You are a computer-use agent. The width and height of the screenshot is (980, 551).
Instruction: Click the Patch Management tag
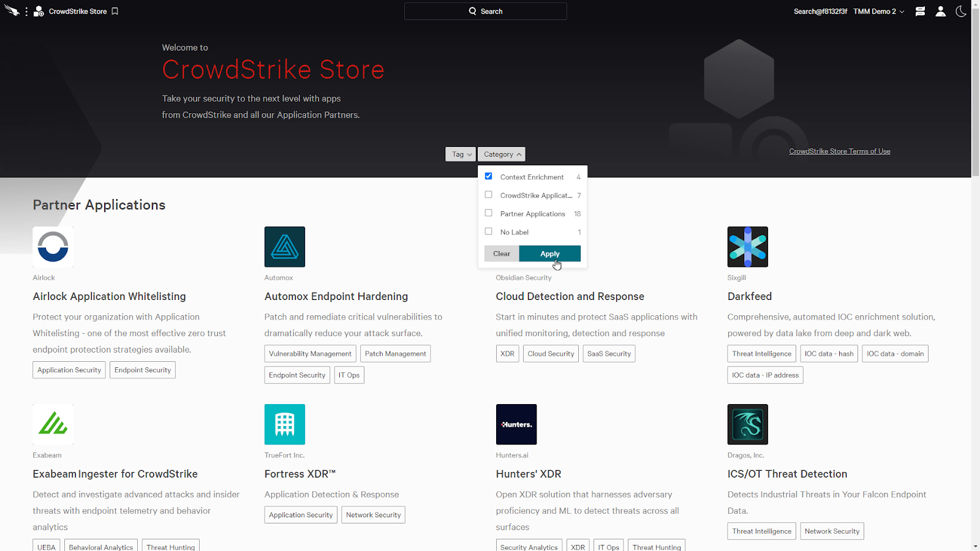396,354
